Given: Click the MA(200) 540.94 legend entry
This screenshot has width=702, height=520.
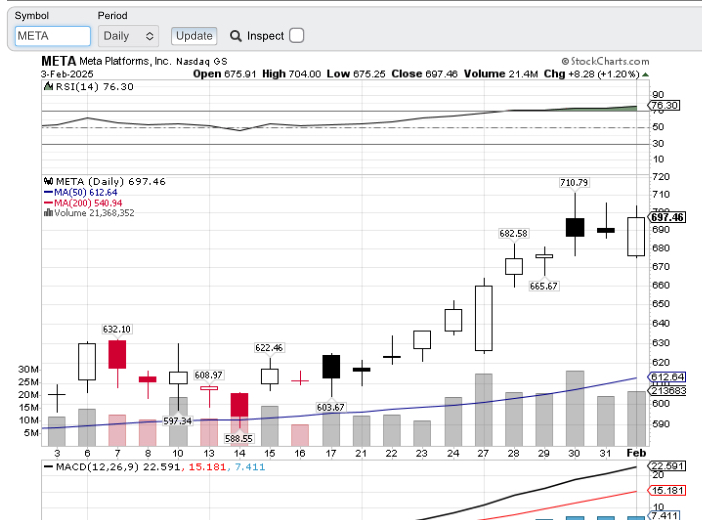Looking at the screenshot, I should tap(83, 203).
